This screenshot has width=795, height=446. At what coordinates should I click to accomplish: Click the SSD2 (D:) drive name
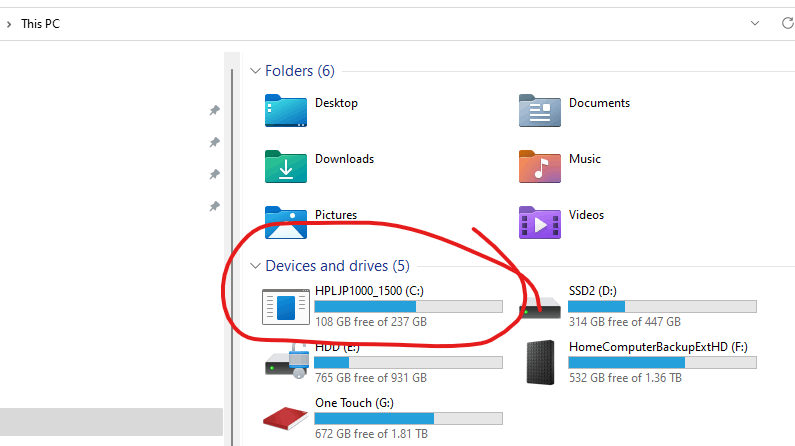593,291
